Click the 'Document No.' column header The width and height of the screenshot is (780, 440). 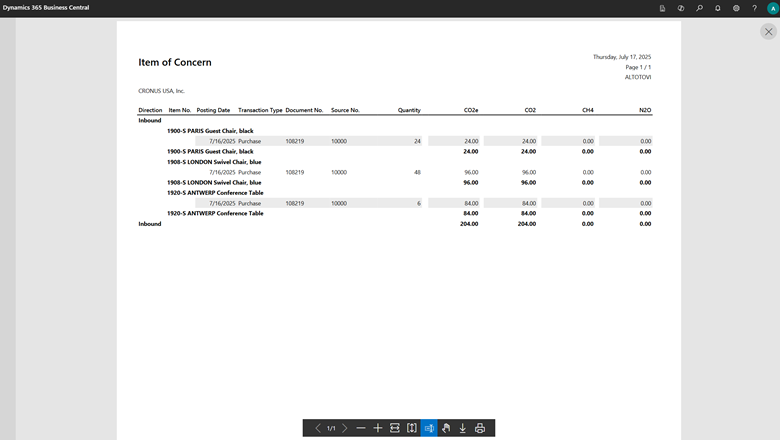tap(304, 110)
